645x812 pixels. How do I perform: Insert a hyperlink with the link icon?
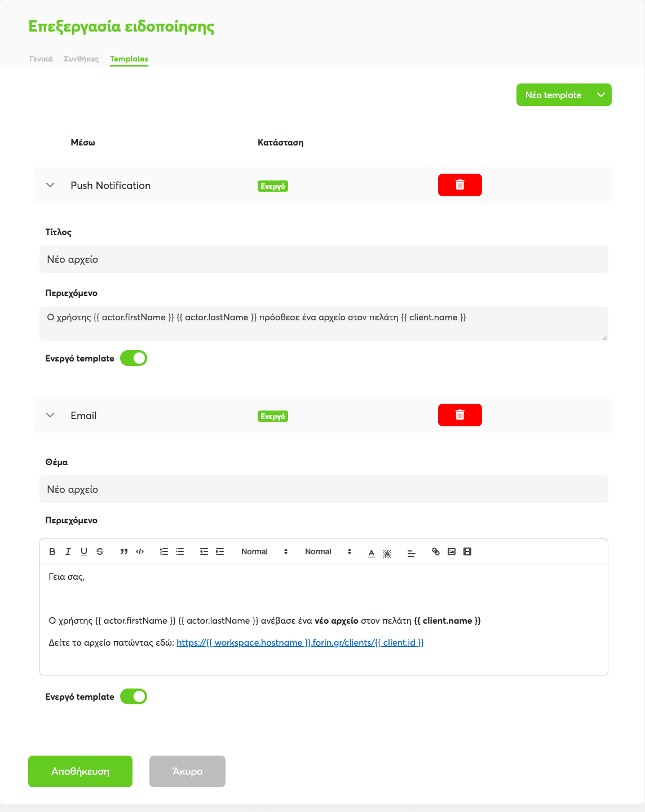[436, 551]
